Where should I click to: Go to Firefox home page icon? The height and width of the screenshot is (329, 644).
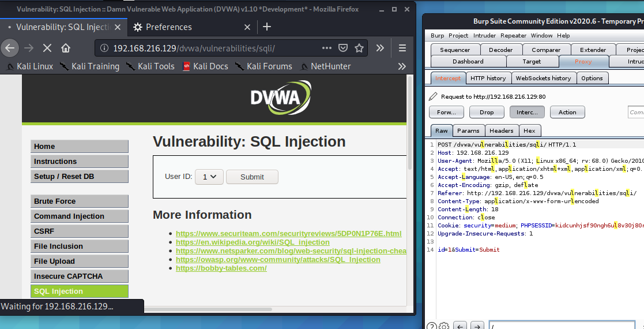coord(66,48)
